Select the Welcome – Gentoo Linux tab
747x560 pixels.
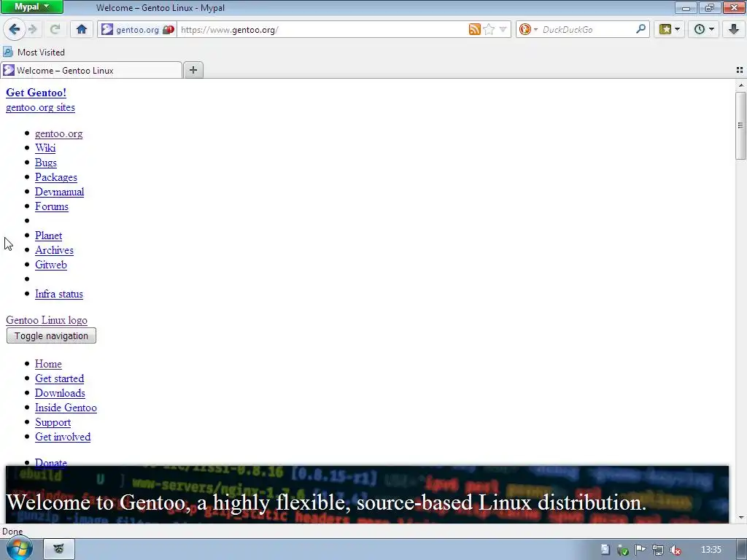point(91,71)
